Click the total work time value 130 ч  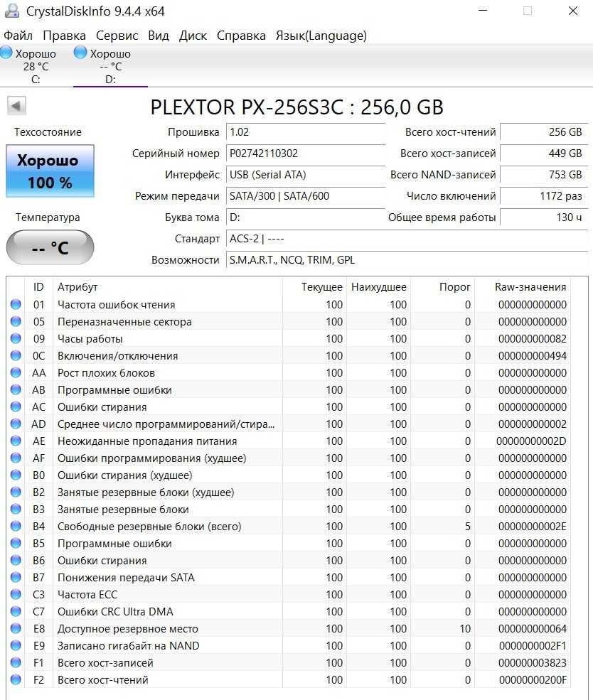tap(544, 217)
